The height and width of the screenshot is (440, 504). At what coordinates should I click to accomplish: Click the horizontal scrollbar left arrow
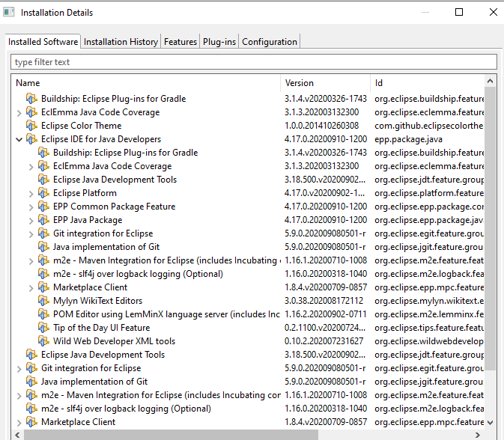tap(17, 435)
